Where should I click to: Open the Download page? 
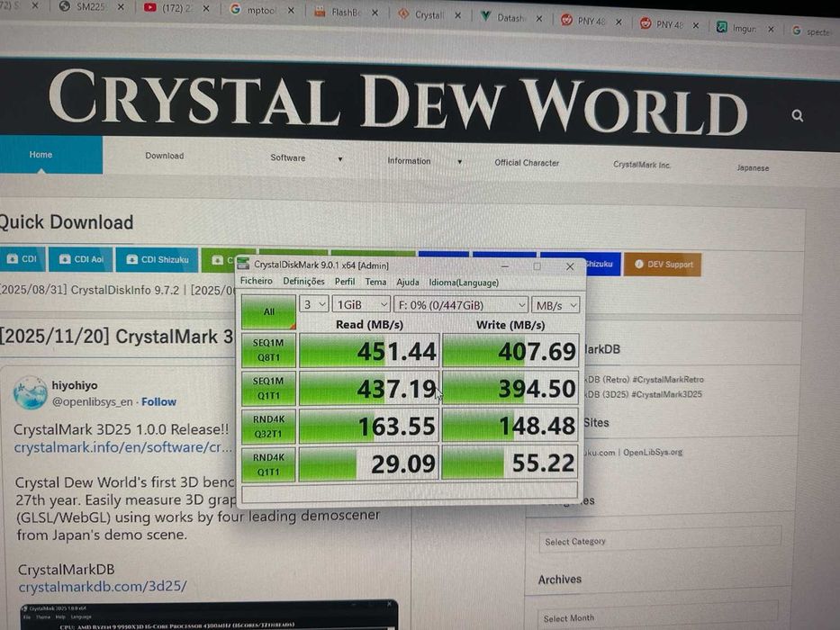click(165, 156)
